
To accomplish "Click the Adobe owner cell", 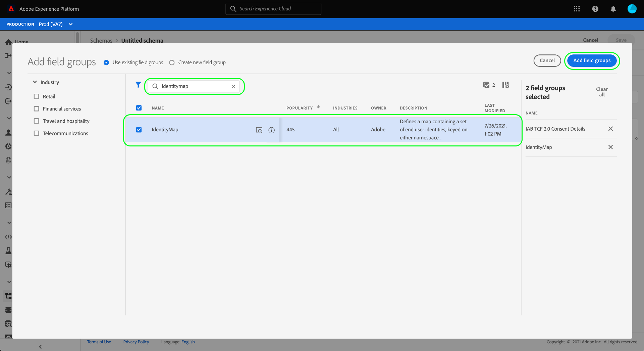I will pos(378,130).
